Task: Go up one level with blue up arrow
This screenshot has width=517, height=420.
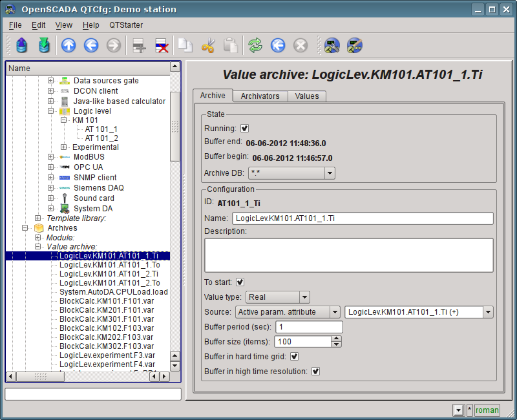Action: pos(69,45)
